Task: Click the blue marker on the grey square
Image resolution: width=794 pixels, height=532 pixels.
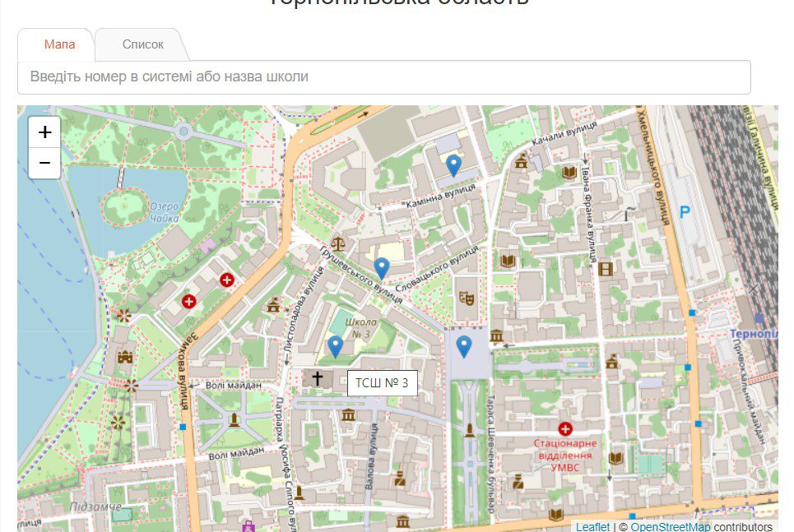Action: [464, 347]
